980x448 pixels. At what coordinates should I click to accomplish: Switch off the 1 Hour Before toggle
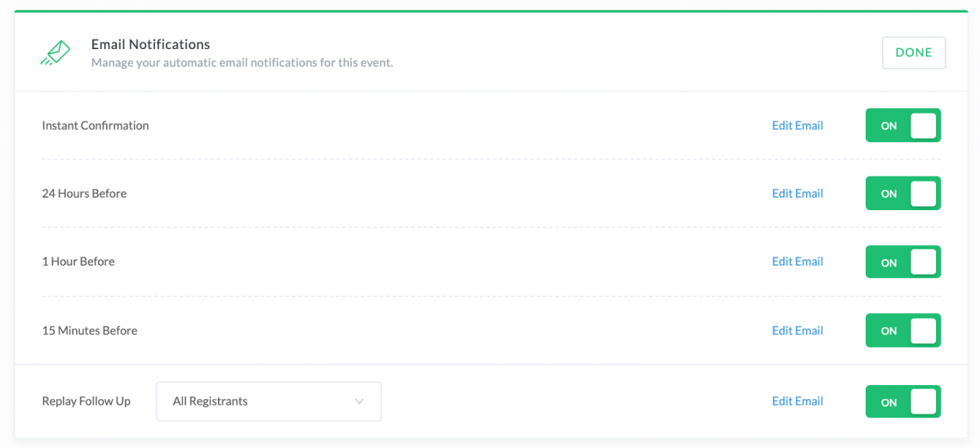click(903, 262)
